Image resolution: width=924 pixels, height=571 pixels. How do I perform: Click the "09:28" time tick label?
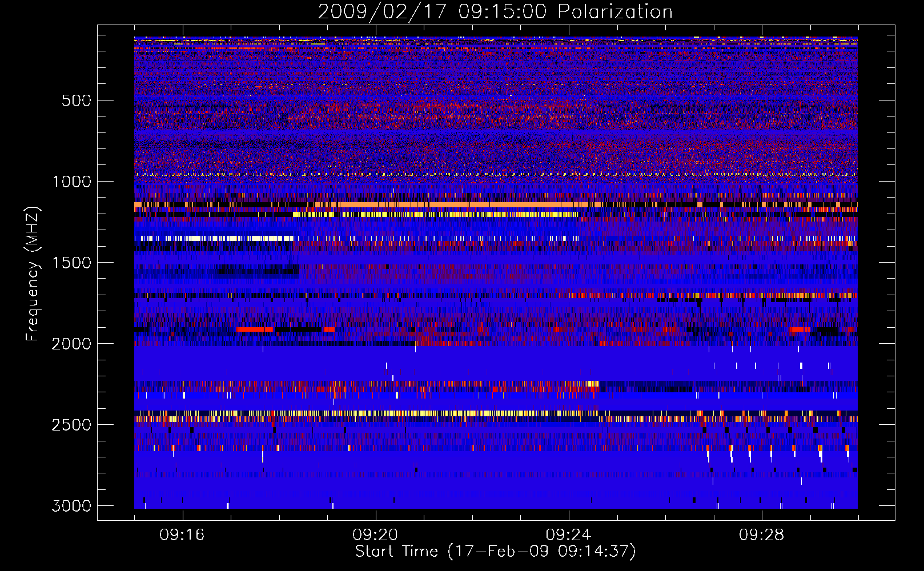coord(761,535)
